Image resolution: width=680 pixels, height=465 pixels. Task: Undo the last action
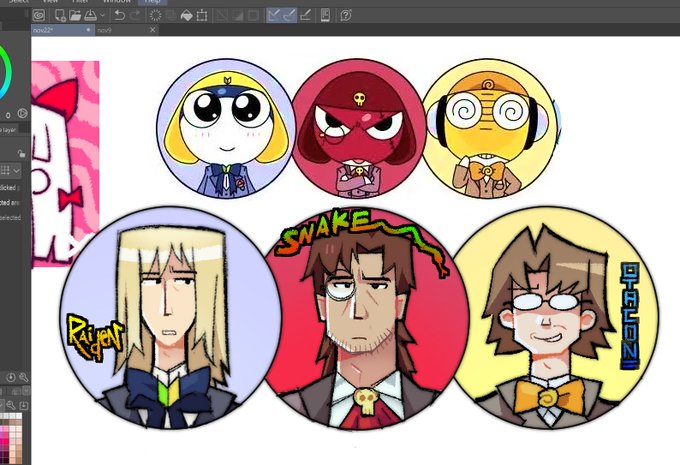(119, 16)
